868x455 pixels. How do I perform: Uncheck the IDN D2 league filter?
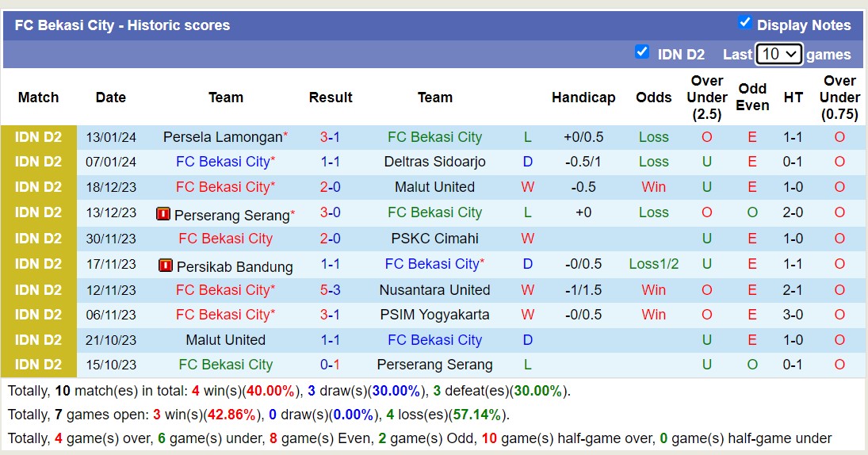point(642,52)
